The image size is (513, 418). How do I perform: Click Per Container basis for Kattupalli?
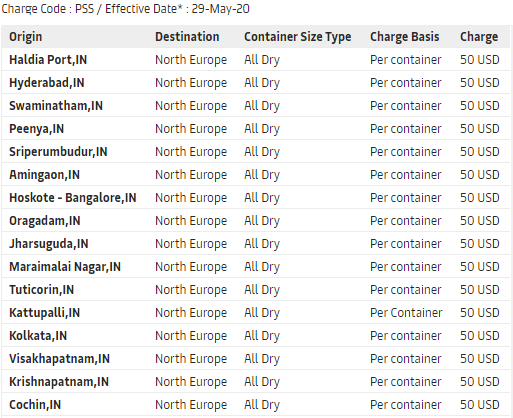[x=406, y=313]
